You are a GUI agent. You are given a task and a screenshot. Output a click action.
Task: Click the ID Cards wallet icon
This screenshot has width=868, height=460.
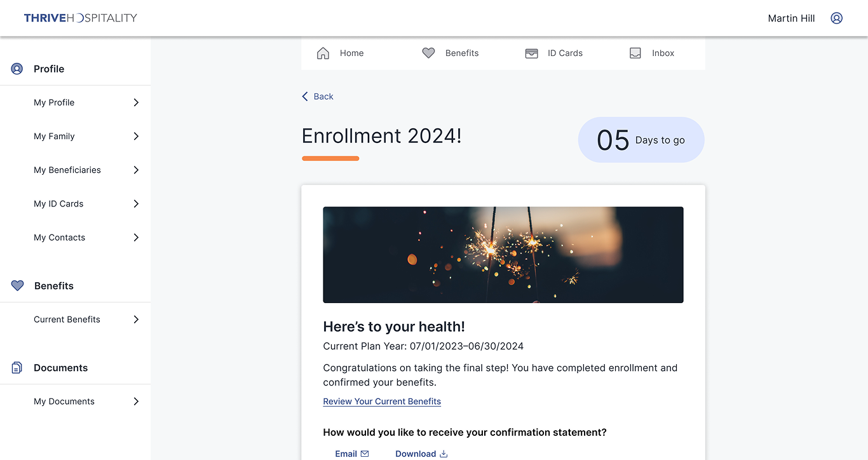tap(531, 53)
